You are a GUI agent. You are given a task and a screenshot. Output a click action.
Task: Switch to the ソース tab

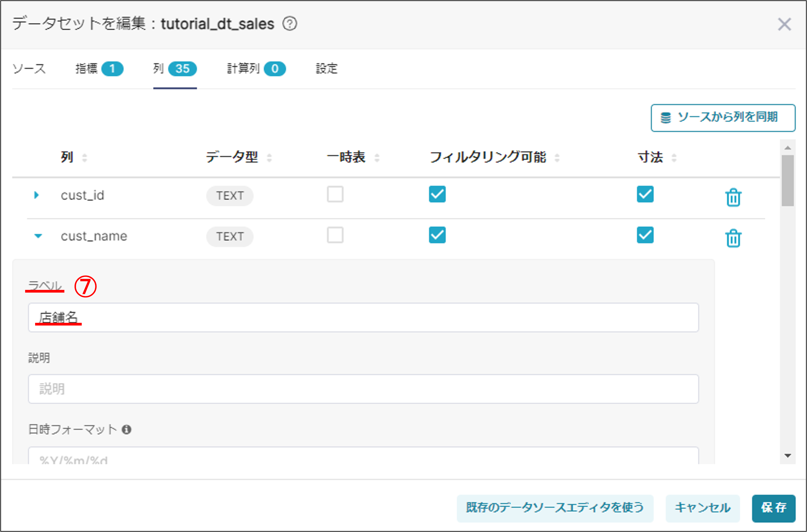pyautogui.click(x=29, y=69)
